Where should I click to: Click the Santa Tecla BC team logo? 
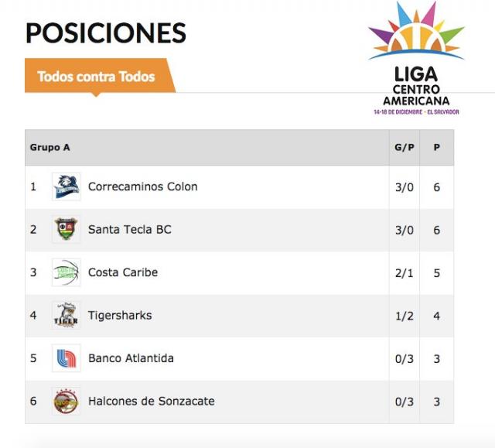coord(66,230)
